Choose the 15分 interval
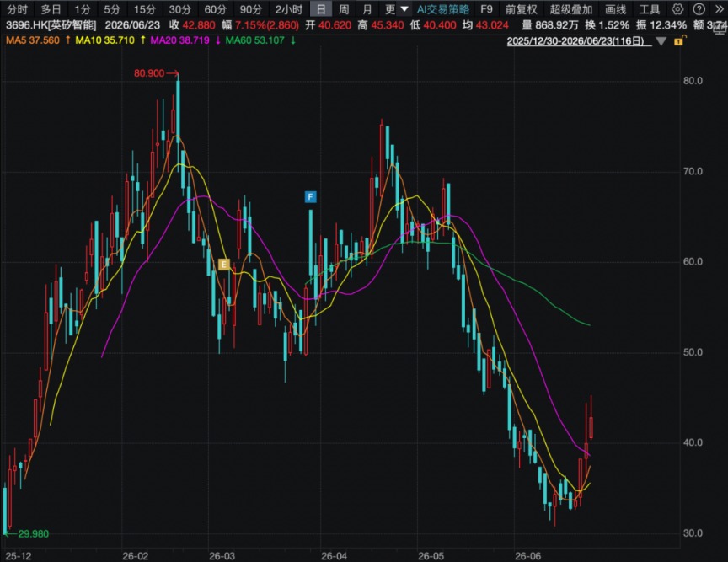The image size is (728, 562). point(145,9)
